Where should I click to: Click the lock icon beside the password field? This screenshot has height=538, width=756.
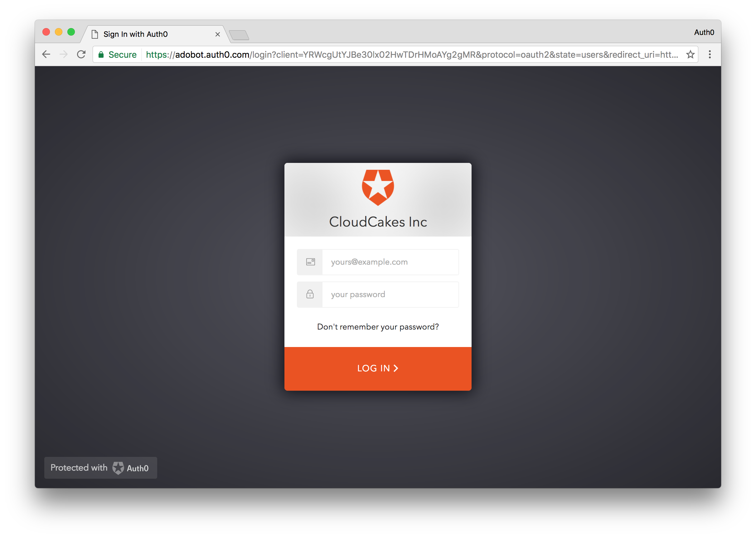pos(310,294)
